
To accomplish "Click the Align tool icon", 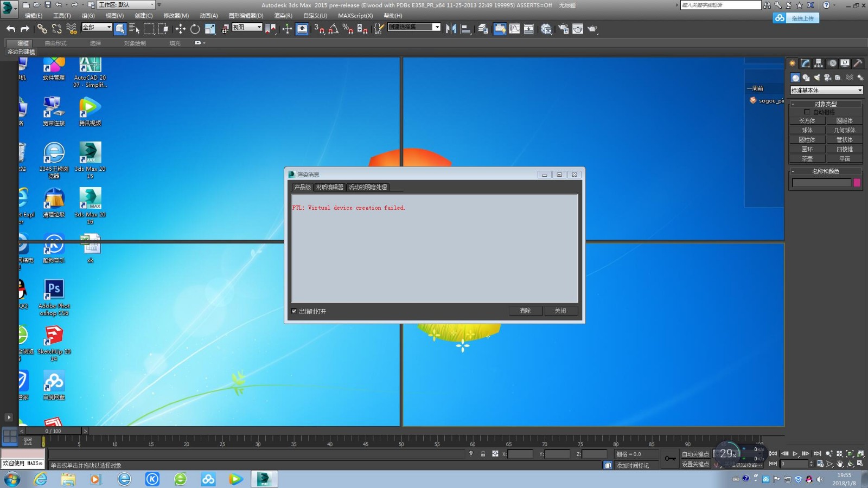I will click(x=465, y=29).
